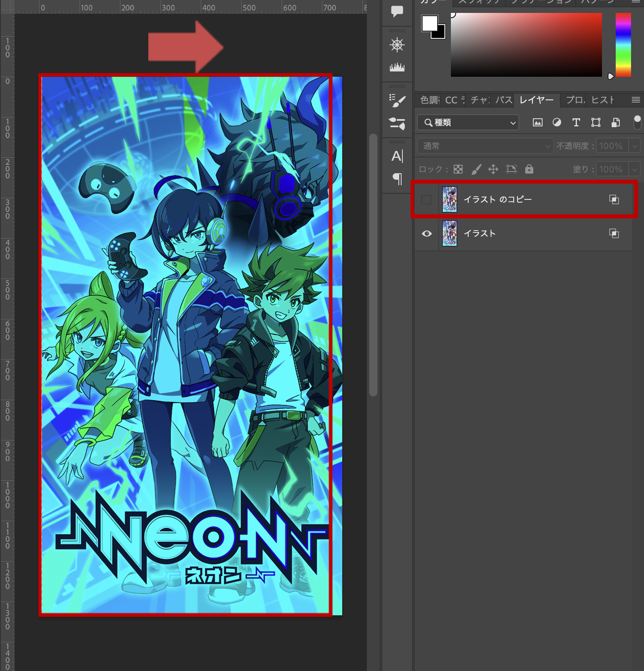The width and height of the screenshot is (644, 671).
Task: Switch to the CC ライブラリ tab
Action: coord(455,100)
